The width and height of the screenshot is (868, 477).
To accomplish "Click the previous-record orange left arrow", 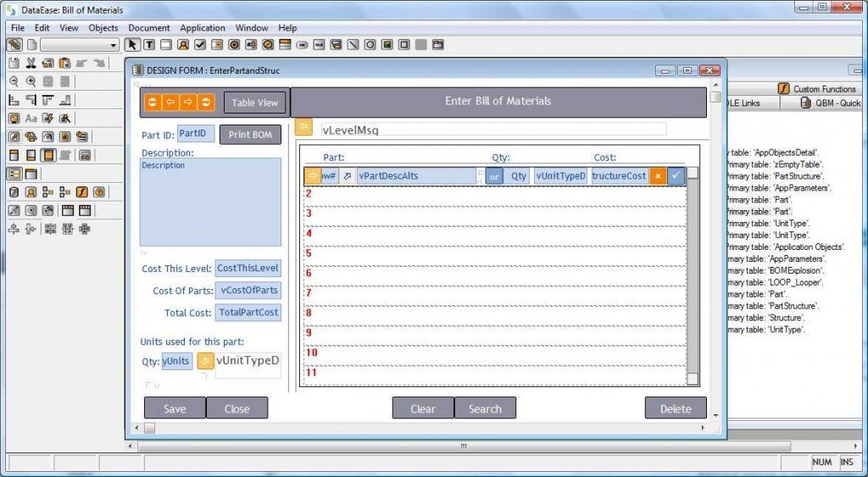I will (170, 103).
